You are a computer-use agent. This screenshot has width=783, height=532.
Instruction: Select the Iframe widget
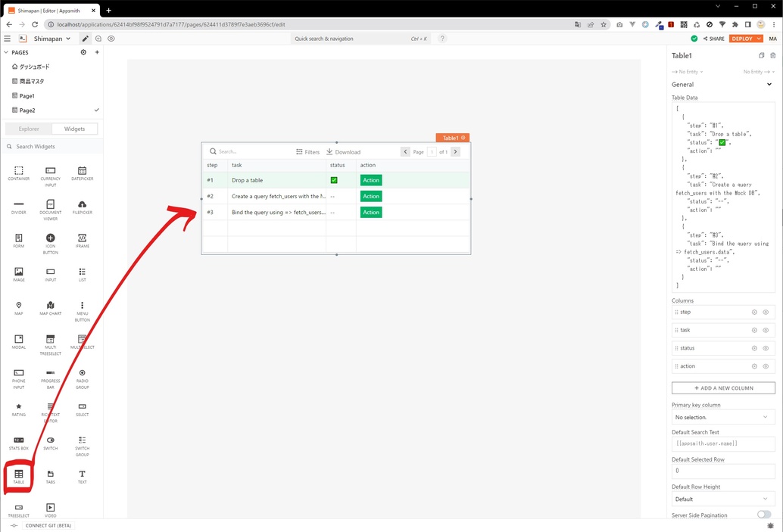83,241
